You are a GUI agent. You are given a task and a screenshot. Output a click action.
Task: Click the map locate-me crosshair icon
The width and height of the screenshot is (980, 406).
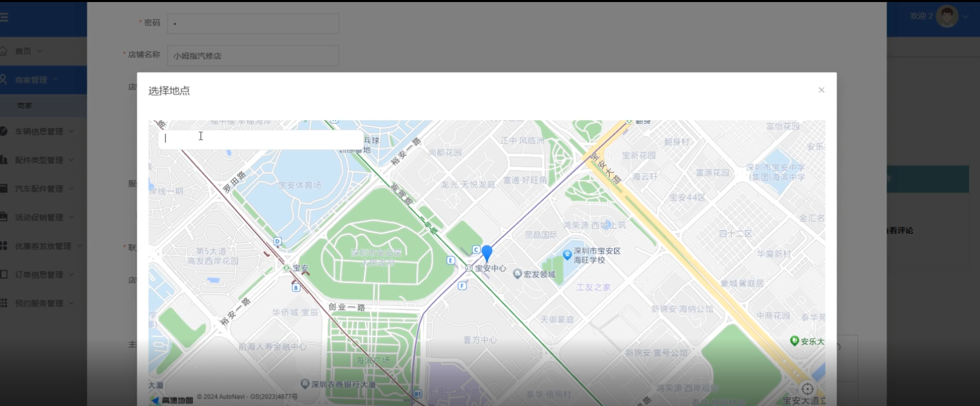807,389
